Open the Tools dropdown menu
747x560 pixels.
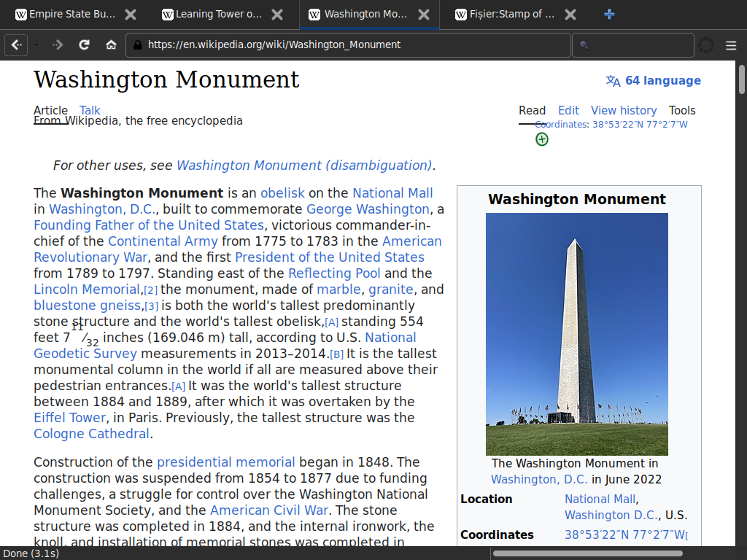682,110
